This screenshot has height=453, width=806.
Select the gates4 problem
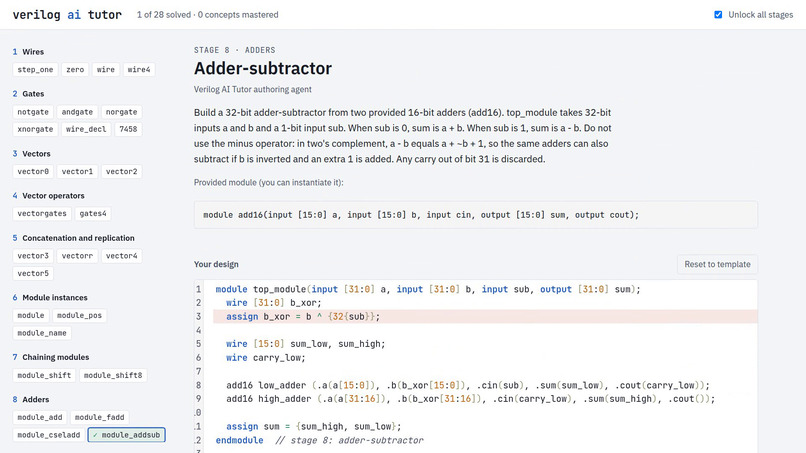[x=93, y=213]
